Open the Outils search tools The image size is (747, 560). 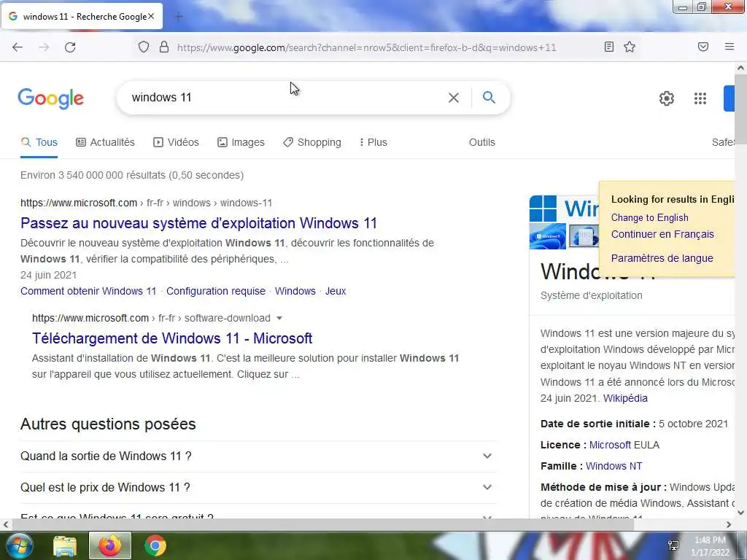(x=481, y=142)
